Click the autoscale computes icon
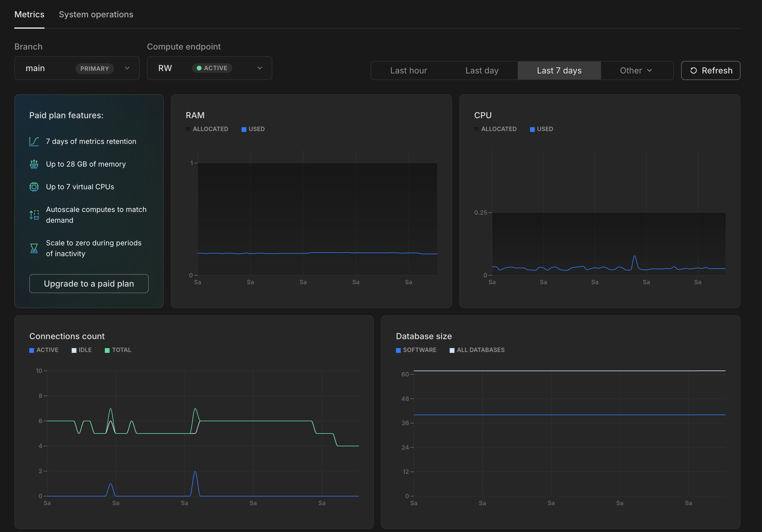This screenshot has width=762, height=532. click(34, 215)
